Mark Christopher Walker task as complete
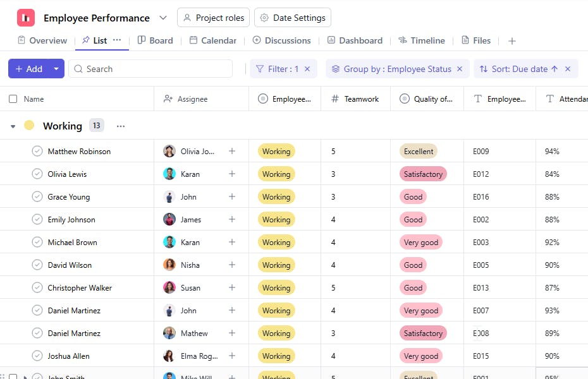Screen dimensions: 588x379 [37, 287]
